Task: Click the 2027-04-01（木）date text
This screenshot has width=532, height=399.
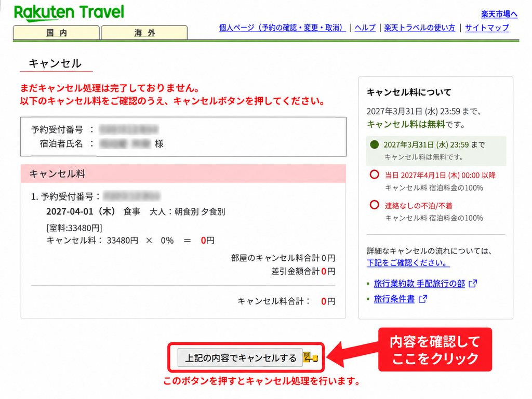Action: (81, 212)
